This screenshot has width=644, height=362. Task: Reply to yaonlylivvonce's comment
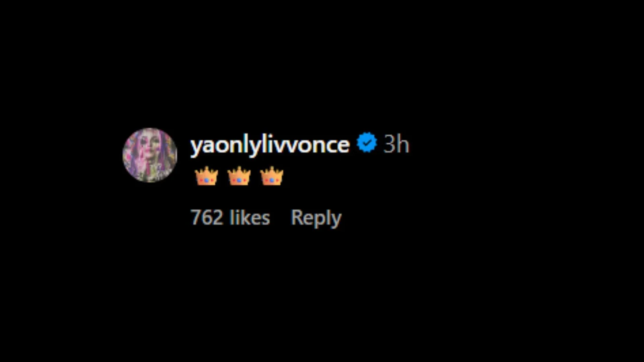[316, 218]
